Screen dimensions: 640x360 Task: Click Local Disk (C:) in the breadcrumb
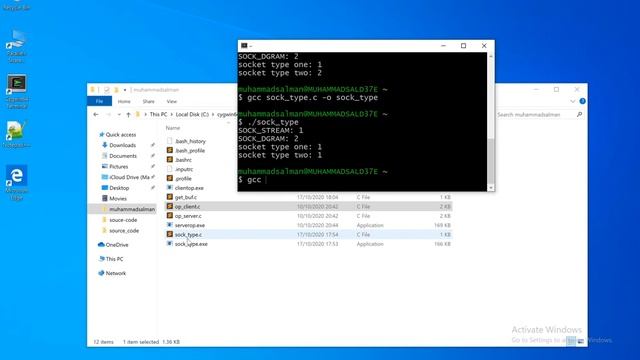pyautogui.click(x=192, y=115)
